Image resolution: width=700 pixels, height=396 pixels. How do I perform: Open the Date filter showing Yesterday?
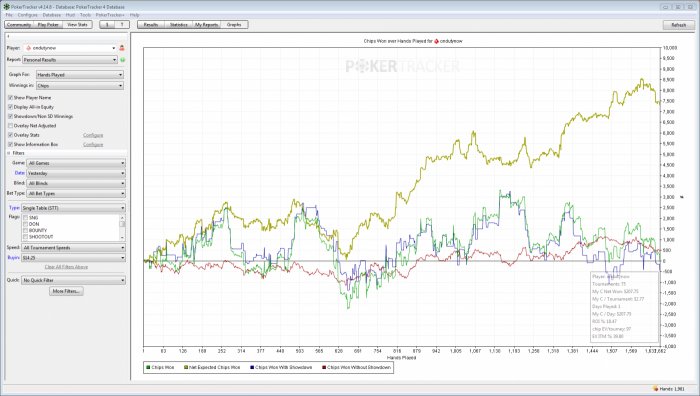76,173
